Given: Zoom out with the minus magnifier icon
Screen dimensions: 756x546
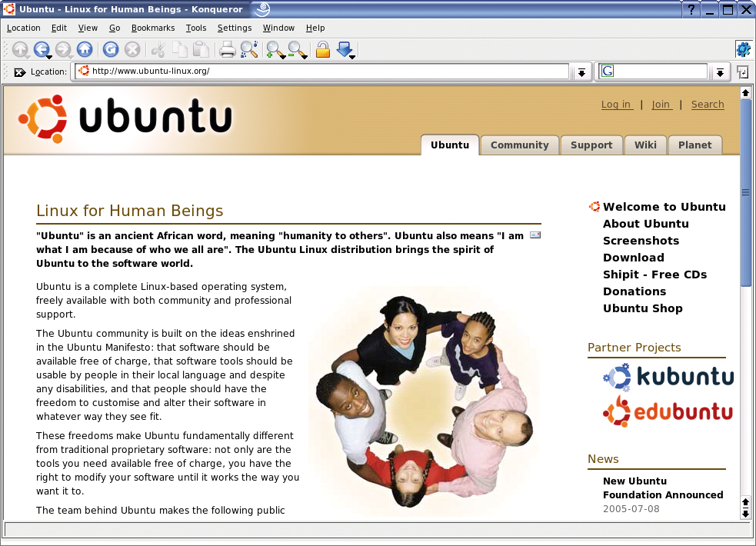Looking at the screenshot, I should (x=297, y=49).
